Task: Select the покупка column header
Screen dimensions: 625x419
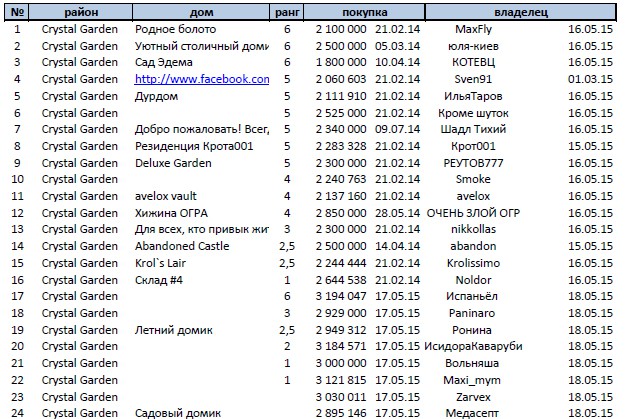Action: 365,12
